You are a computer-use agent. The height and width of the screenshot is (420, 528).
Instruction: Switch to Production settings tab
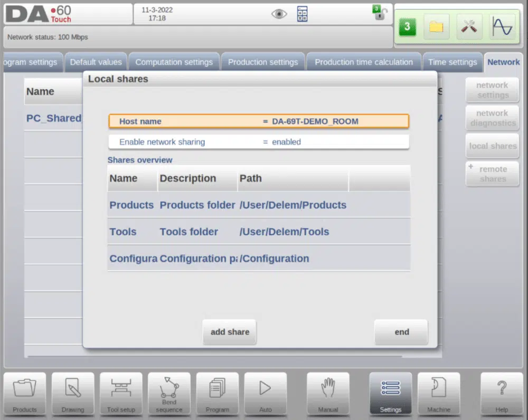coord(263,62)
